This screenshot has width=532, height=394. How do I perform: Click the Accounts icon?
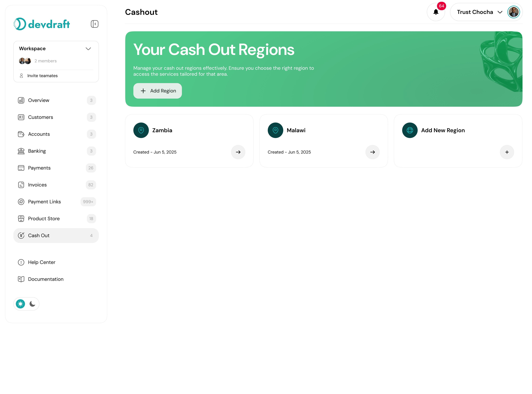tap(21, 134)
